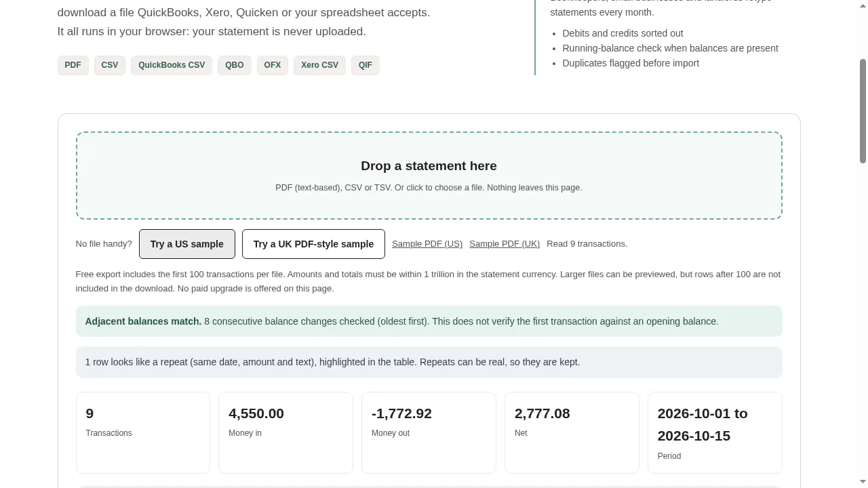Click the Try a US sample button
This screenshot has height=488, width=868.
tap(187, 244)
